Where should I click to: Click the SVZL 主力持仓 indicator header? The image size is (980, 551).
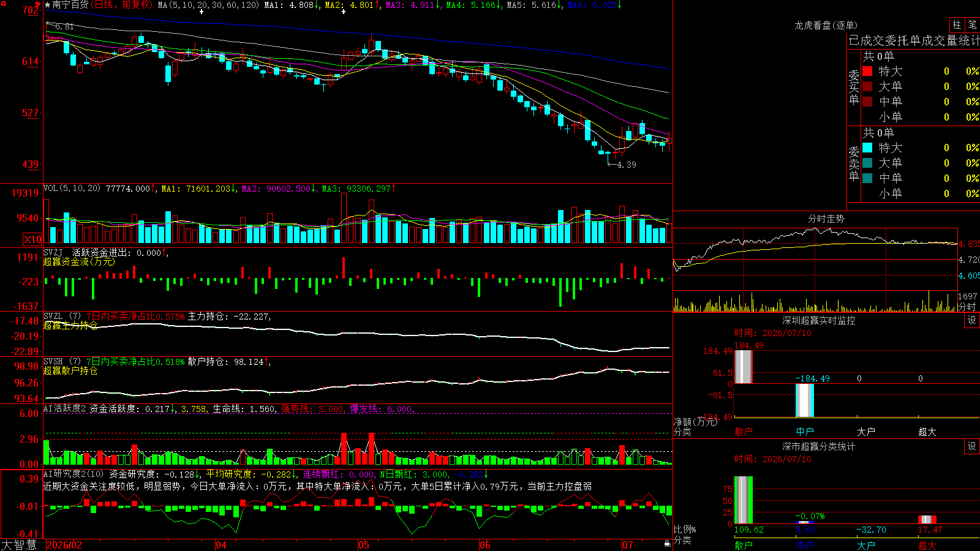(157, 317)
